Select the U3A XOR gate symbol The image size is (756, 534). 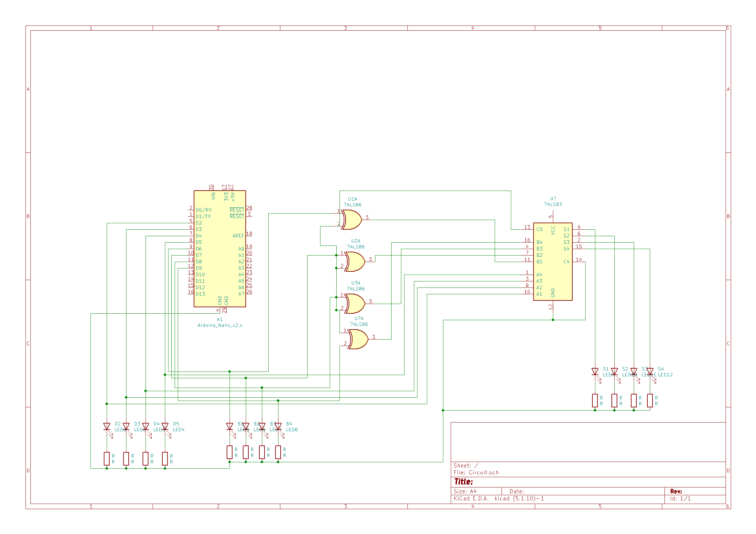pos(356,304)
